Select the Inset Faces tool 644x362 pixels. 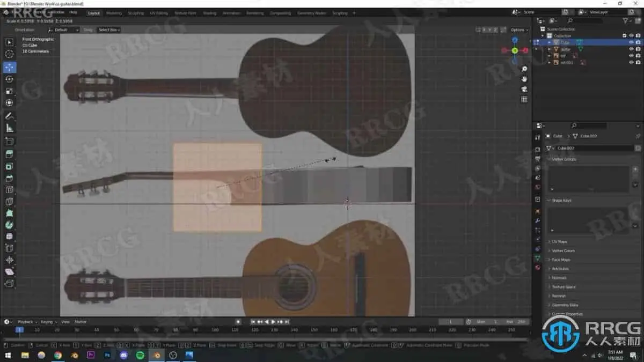(x=9, y=167)
